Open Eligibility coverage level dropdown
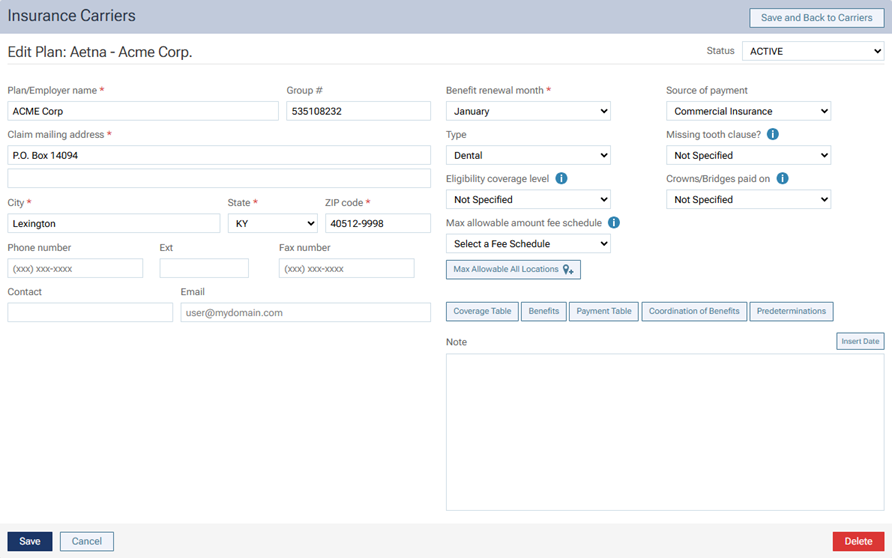 [x=528, y=199]
